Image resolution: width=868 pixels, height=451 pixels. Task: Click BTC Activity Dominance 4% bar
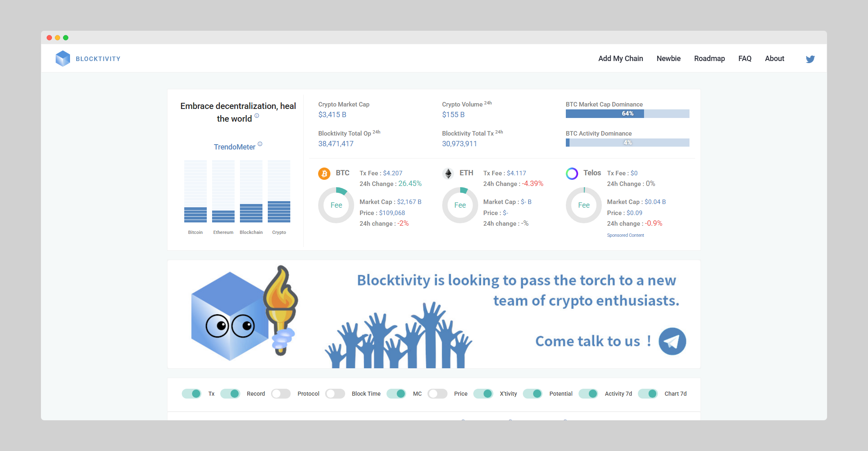627,143
